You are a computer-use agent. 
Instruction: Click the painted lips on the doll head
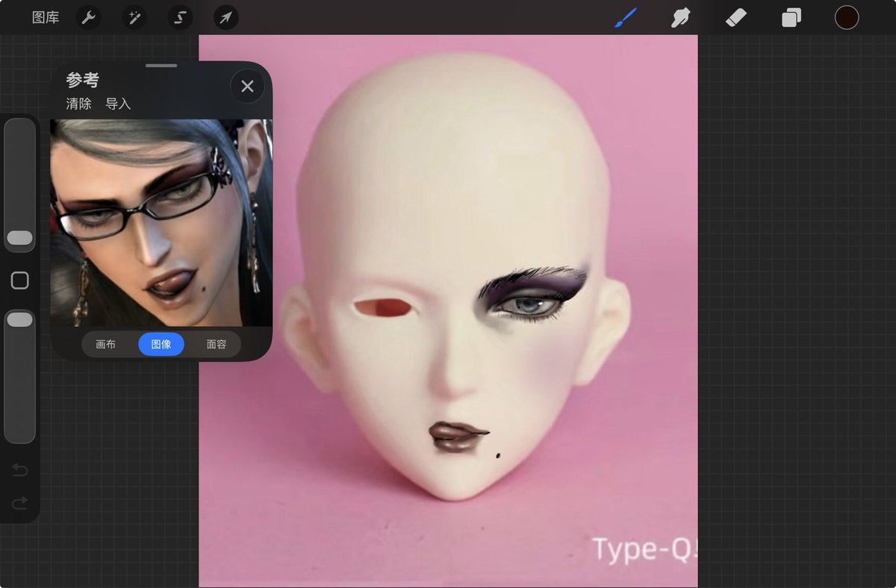[x=458, y=437]
